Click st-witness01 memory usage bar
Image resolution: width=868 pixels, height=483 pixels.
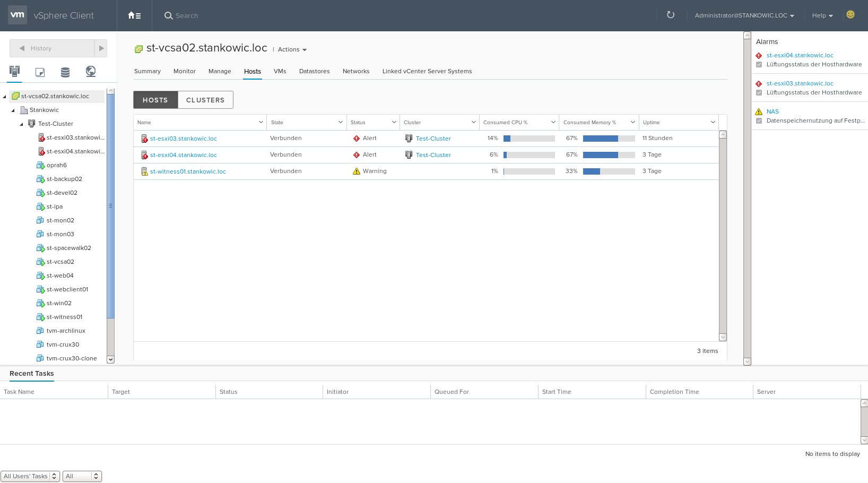coord(609,171)
